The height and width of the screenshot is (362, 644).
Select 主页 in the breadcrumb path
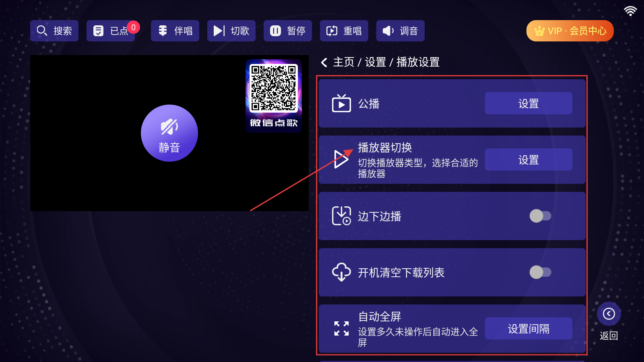344,62
